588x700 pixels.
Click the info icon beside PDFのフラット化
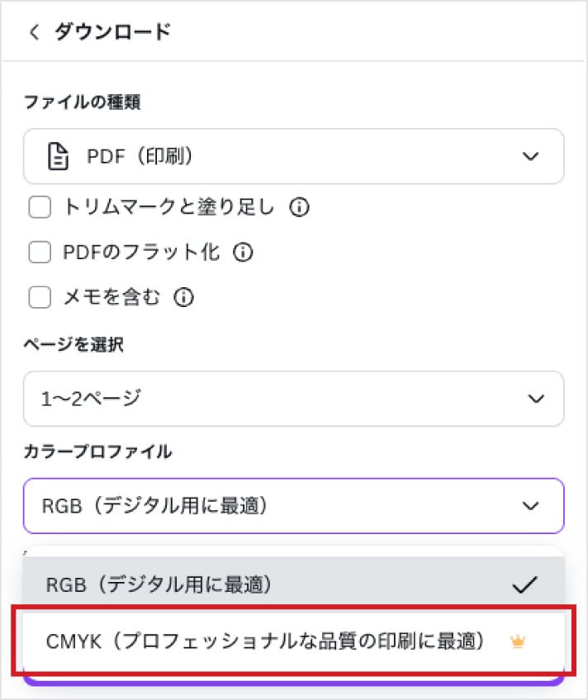pyautogui.click(x=242, y=252)
